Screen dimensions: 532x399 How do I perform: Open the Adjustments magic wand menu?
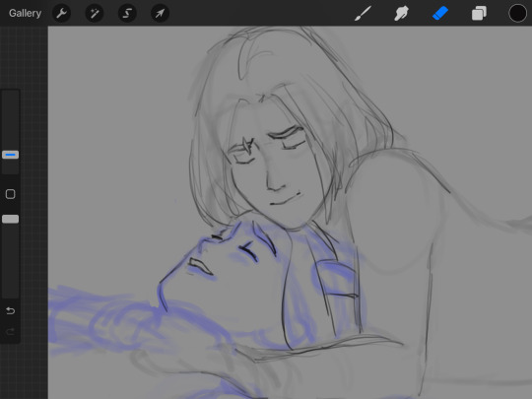(95, 13)
